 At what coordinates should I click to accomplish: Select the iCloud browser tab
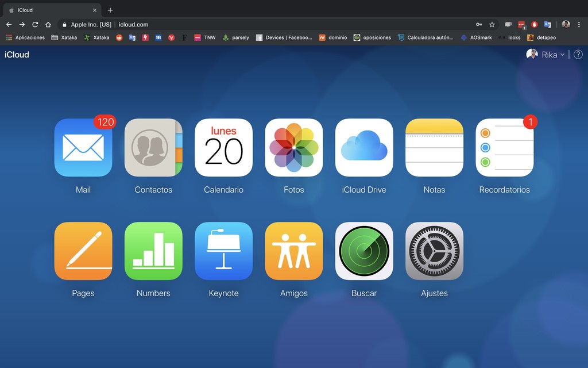49,10
